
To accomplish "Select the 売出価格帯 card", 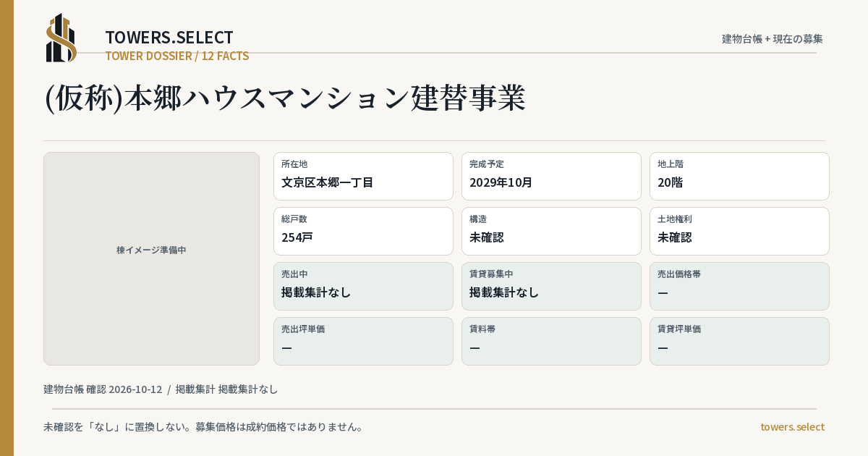I will 739,286.
